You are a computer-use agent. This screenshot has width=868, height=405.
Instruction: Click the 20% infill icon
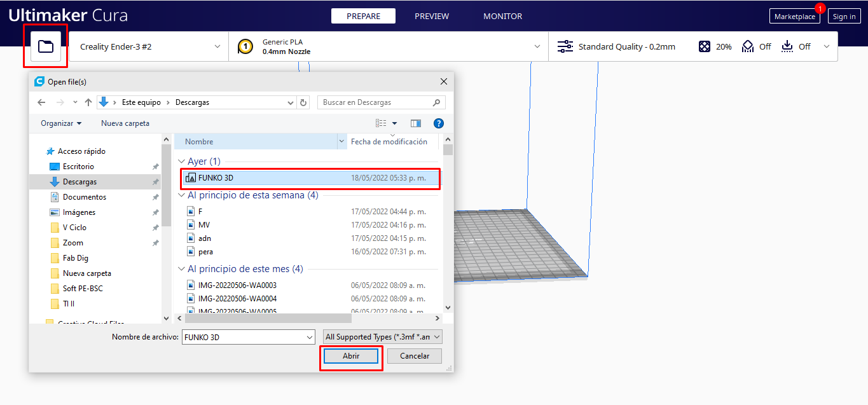pos(705,46)
